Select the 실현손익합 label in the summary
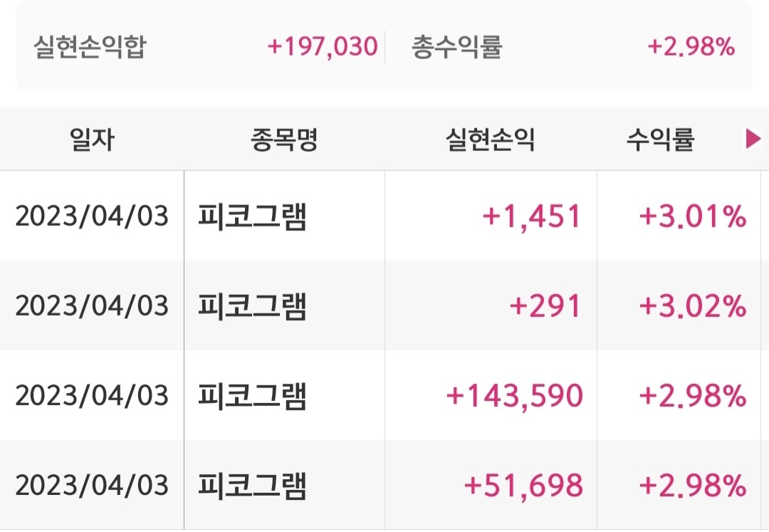The width and height of the screenshot is (769, 532). coord(90,46)
